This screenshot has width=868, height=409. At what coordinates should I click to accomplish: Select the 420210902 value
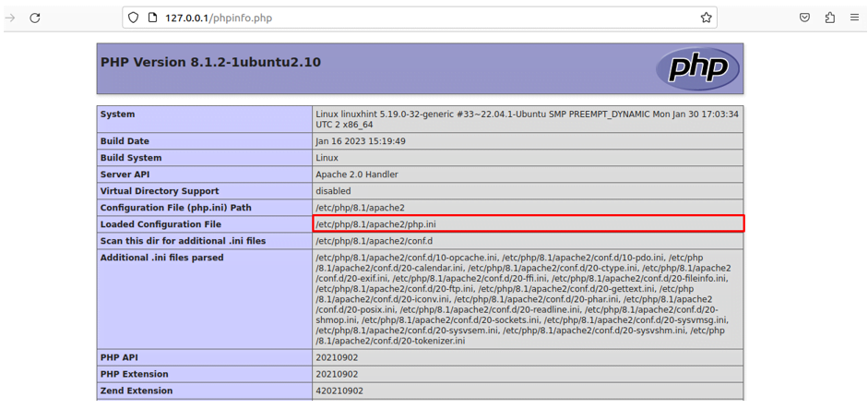[339, 391]
